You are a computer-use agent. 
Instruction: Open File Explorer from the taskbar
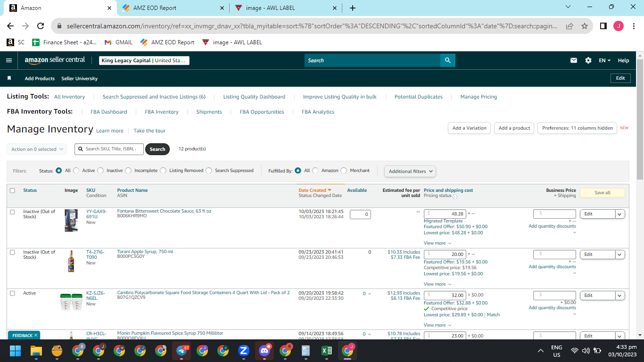(x=36, y=351)
